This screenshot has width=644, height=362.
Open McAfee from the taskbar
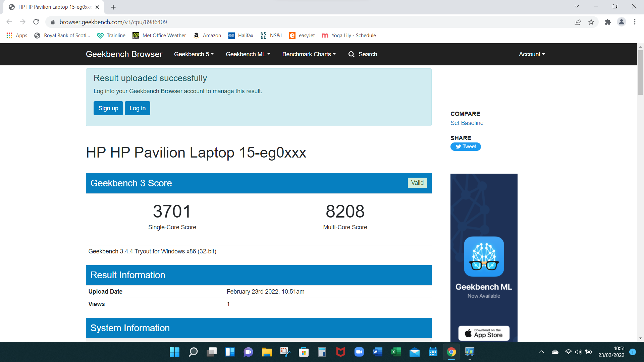pos(340,352)
